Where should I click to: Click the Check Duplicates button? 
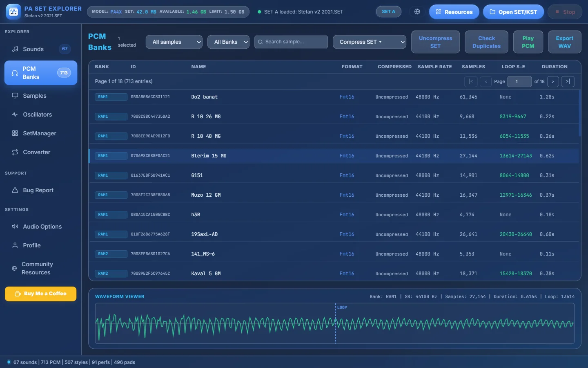pyautogui.click(x=486, y=42)
